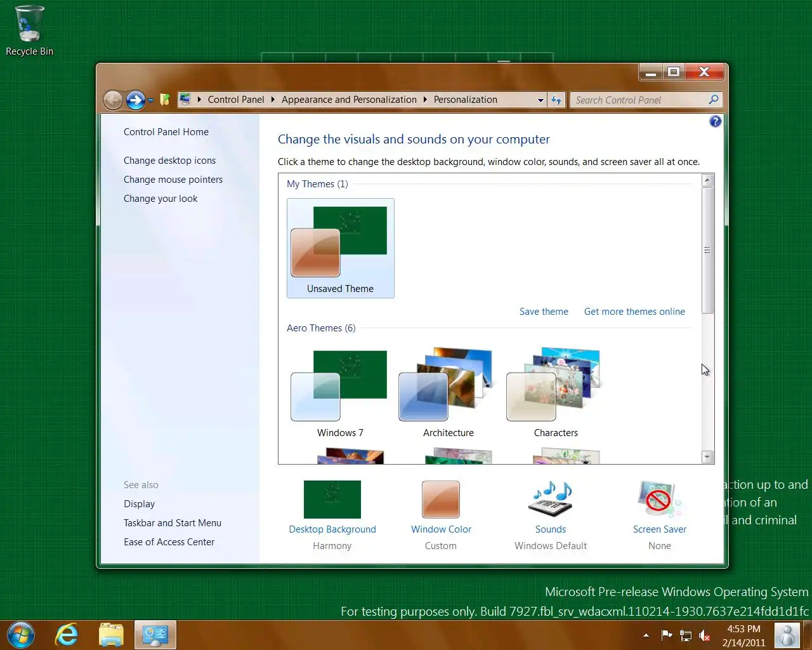This screenshot has width=812, height=650.
Task: Open Taskbar and Start Menu link
Action: tap(173, 523)
